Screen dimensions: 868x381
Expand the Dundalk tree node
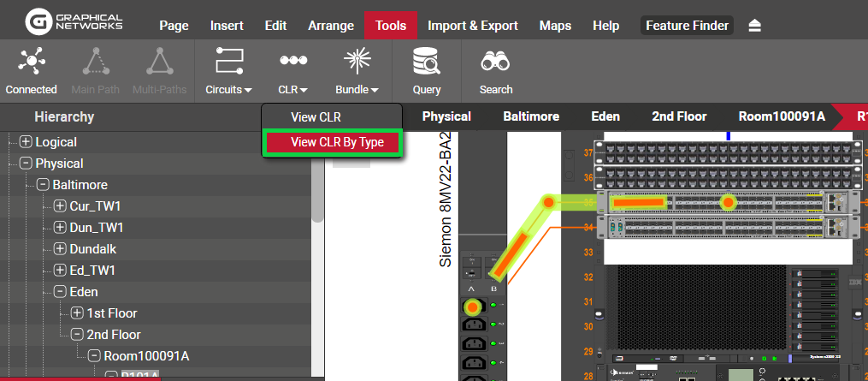coord(60,249)
